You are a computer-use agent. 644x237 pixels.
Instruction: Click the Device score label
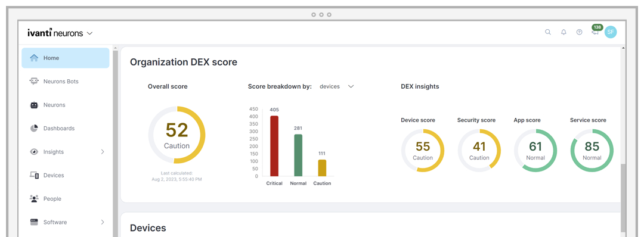point(418,120)
